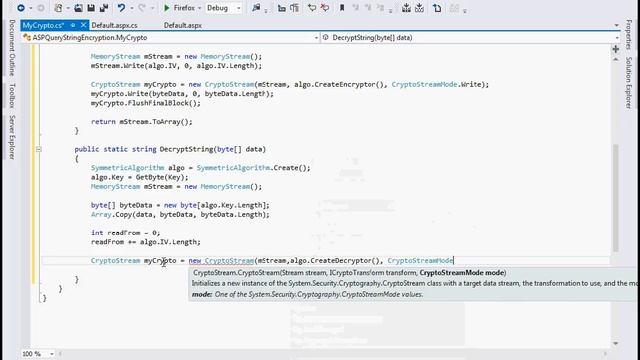Start debugging with the green play icon
This screenshot has height=360, width=640.
click(167, 8)
